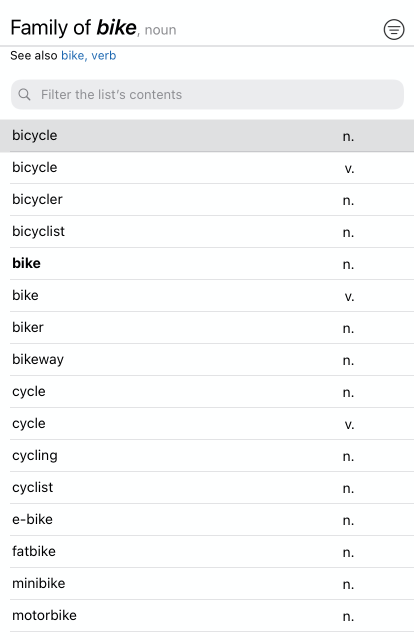Select the fatbike entry
Viewport: 414px width, 640px height.
tap(212, 551)
